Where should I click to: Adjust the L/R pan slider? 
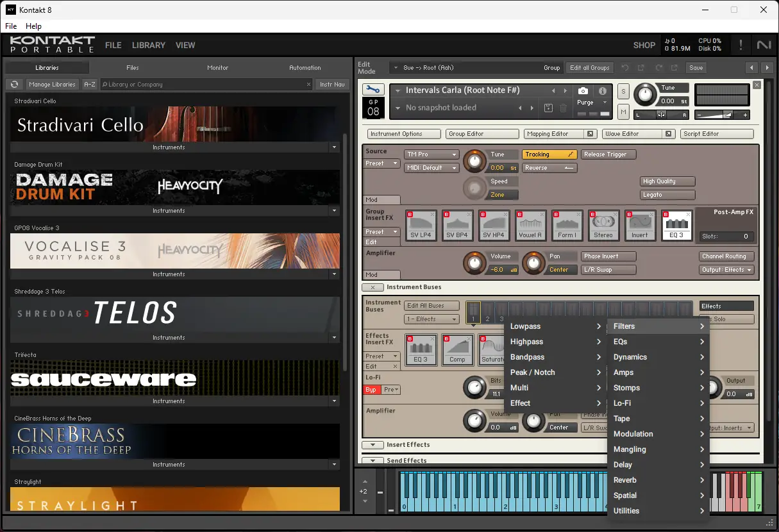pyautogui.click(x=661, y=115)
